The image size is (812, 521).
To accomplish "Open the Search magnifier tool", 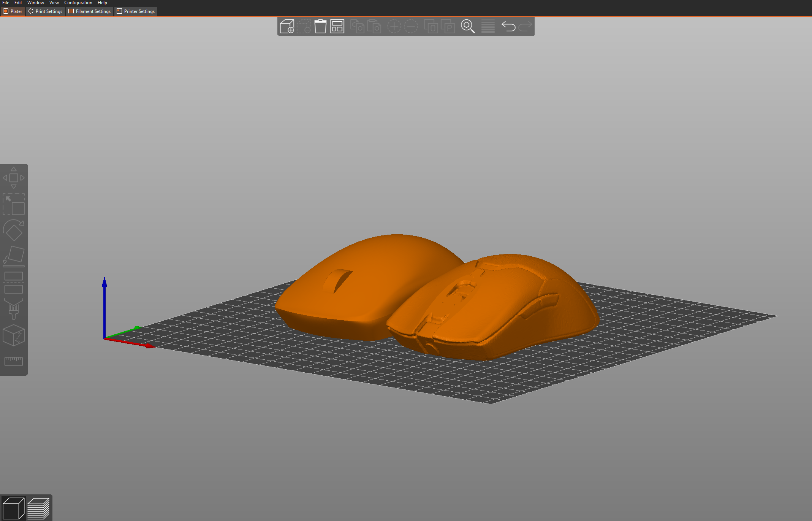I will (x=467, y=27).
